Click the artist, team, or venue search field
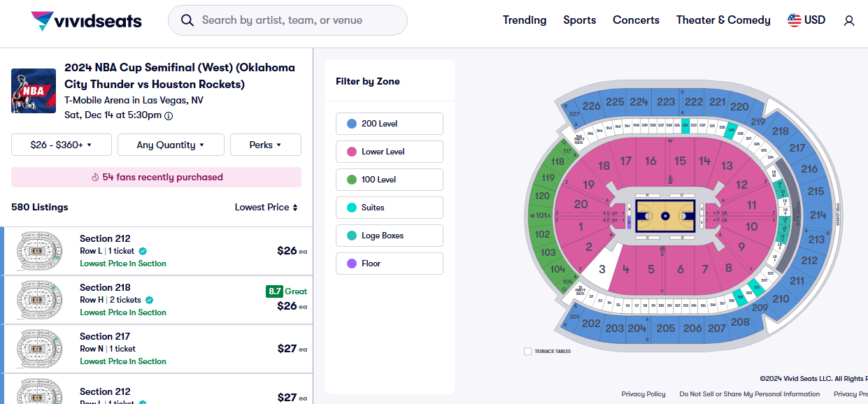 pos(294,20)
